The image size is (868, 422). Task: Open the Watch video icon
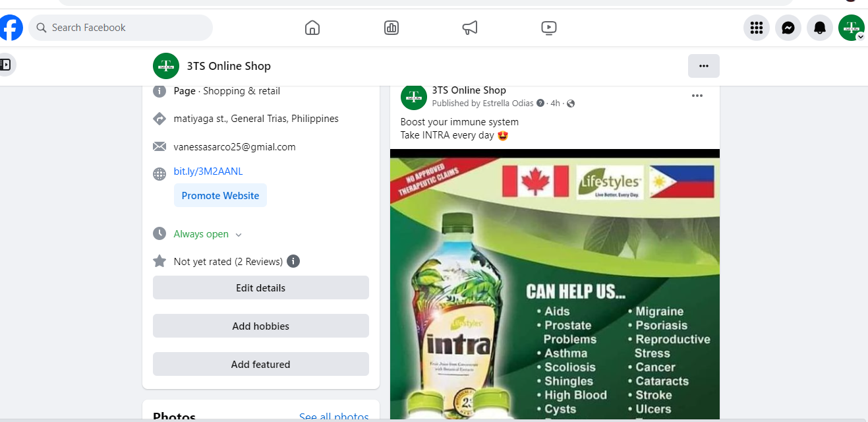pyautogui.click(x=548, y=28)
